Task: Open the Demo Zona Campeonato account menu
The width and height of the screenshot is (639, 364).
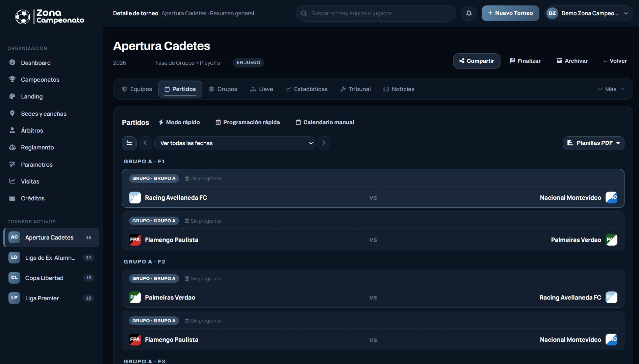Action: click(589, 13)
